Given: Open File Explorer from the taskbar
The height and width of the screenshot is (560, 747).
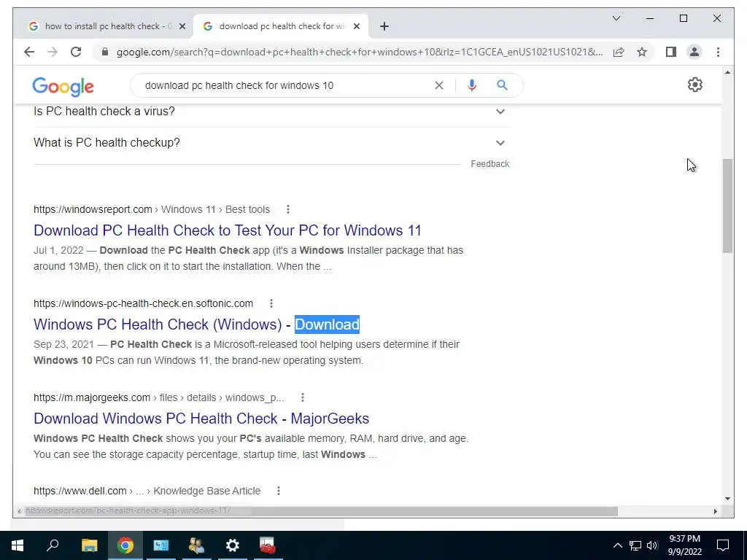Looking at the screenshot, I should coord(89,545).
